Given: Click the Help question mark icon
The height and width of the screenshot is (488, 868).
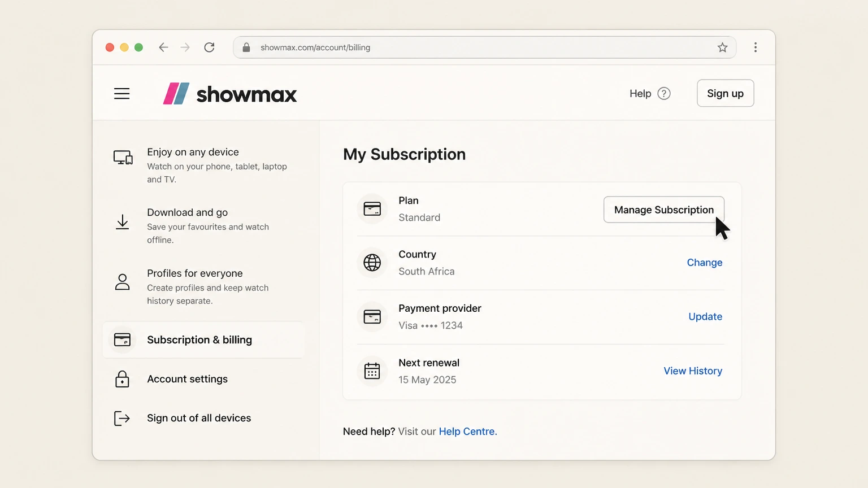Looking at the screenshot, I should (664, 94).
